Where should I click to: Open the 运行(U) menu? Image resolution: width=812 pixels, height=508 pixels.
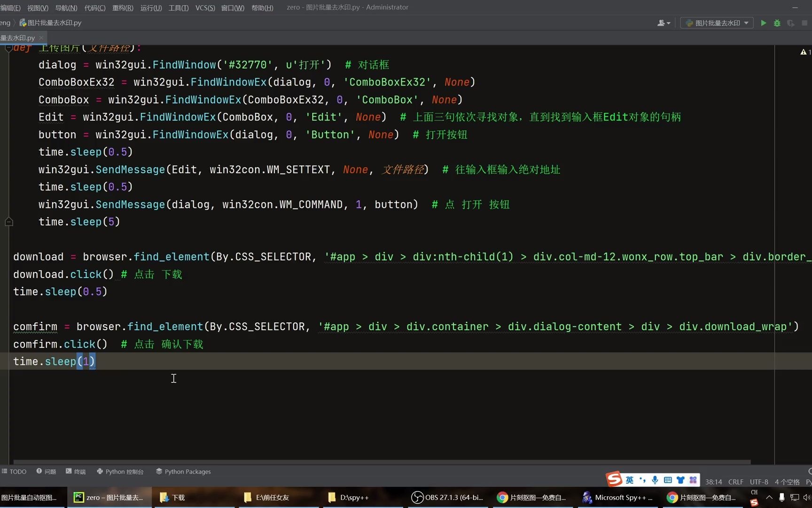(150, 8)
